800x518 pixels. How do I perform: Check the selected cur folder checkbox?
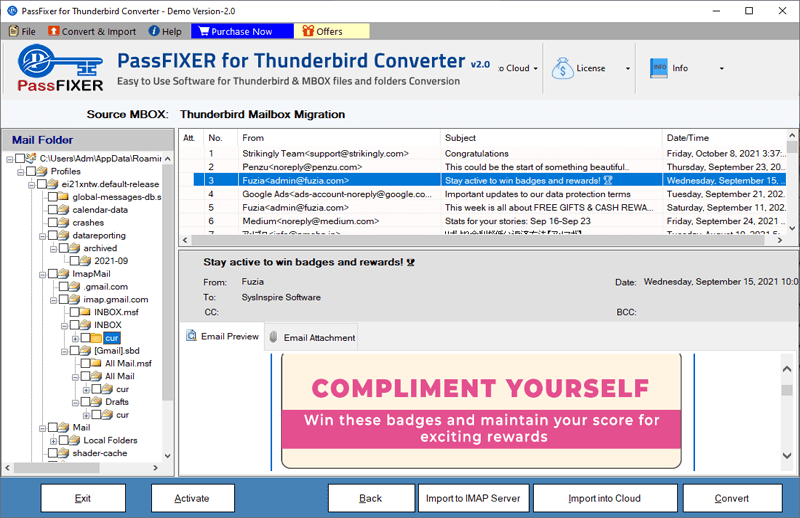pyautogui.click(x=85, y=338)
